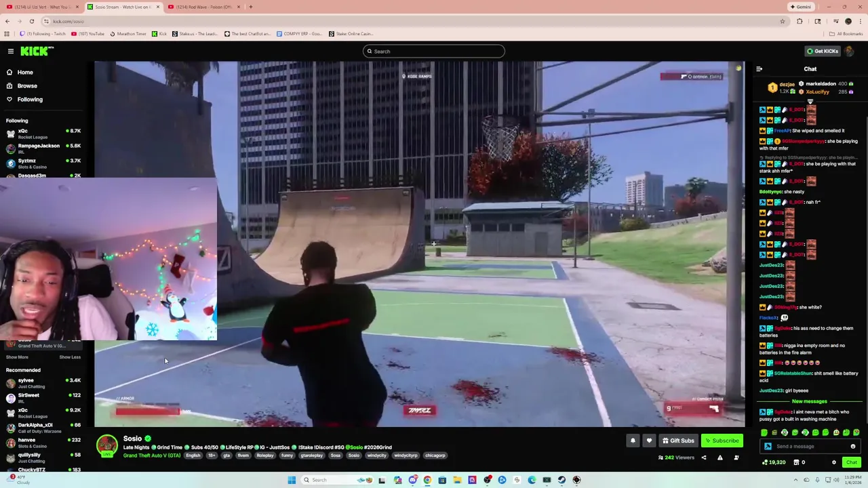Select the windycityrp tag

(406, 455)
